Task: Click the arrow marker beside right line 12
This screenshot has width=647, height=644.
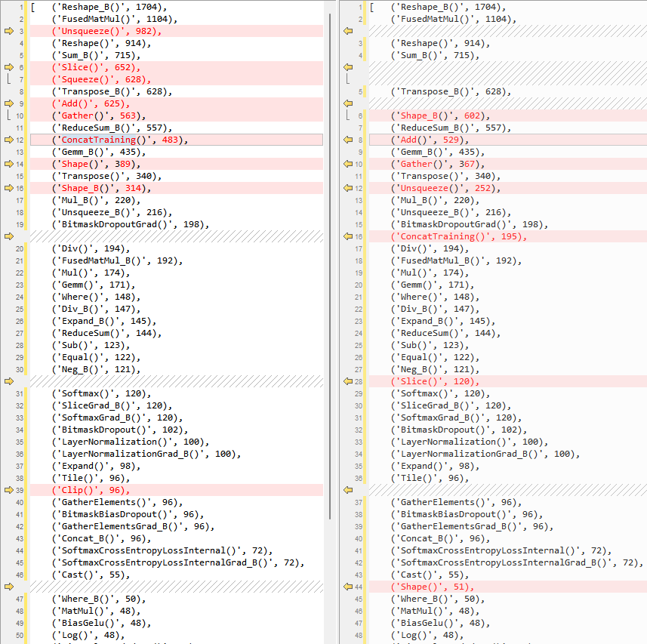Action: [x=348, y=188]
